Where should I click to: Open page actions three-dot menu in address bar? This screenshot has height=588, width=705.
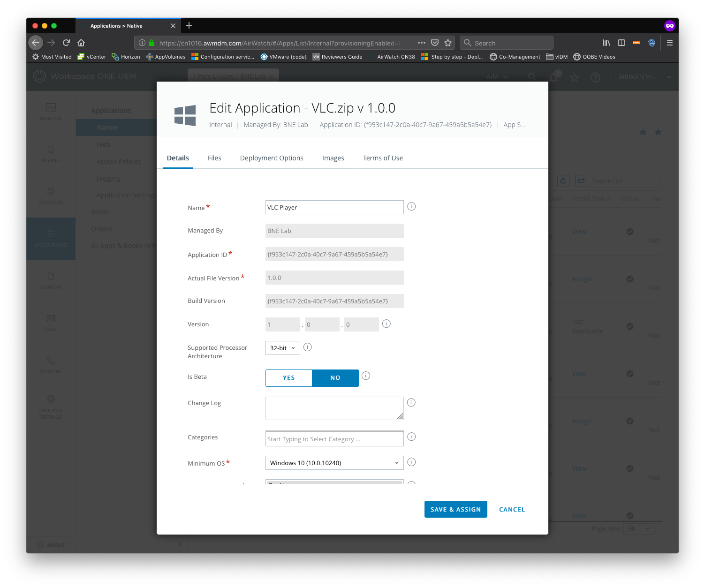[422, 43]
